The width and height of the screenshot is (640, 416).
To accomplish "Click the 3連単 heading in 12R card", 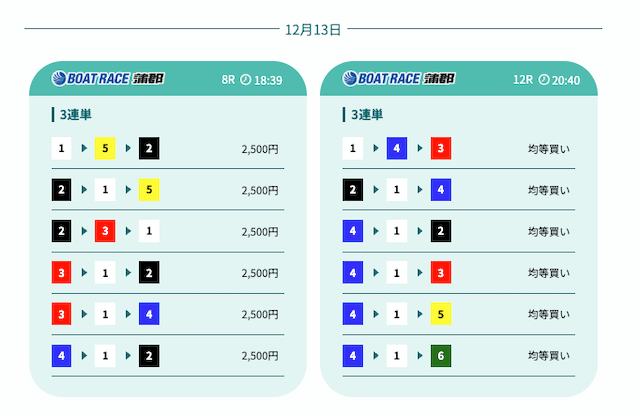I will click(x=366, y=115).
